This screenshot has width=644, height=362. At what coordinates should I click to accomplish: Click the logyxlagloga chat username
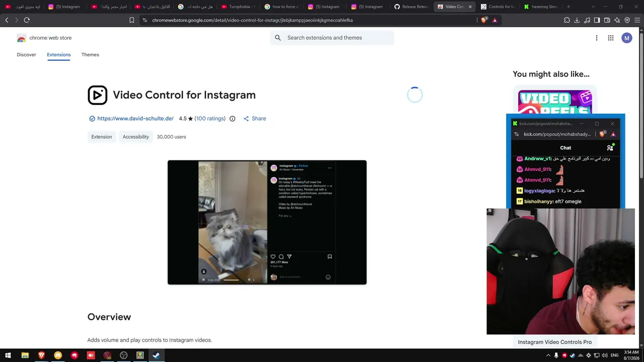coord(539,191)
